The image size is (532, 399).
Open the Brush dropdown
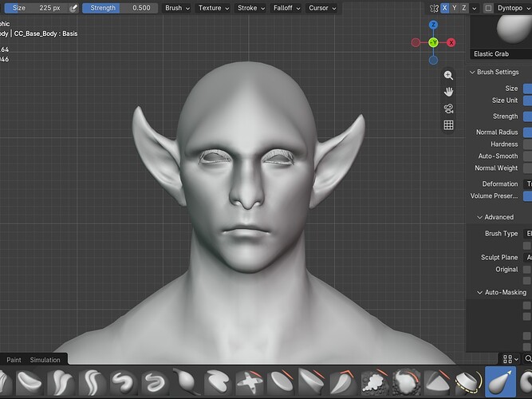(x=177, y=8)
